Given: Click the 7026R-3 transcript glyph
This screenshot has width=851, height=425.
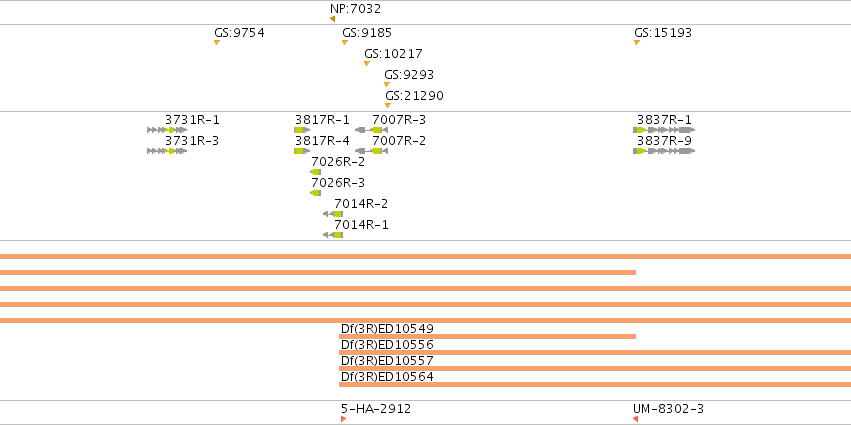Looking at the screenshot, I should click(x=315, y=193).
